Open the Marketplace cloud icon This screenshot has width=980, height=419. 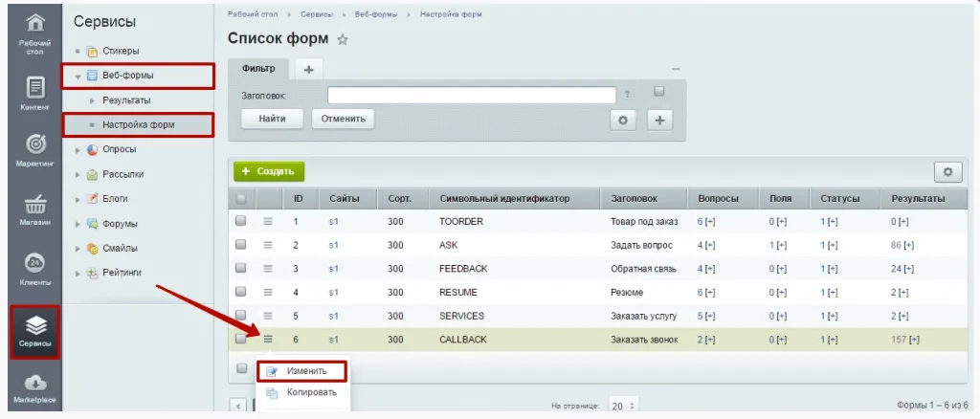pyautogui.click(x=34, y=388)
